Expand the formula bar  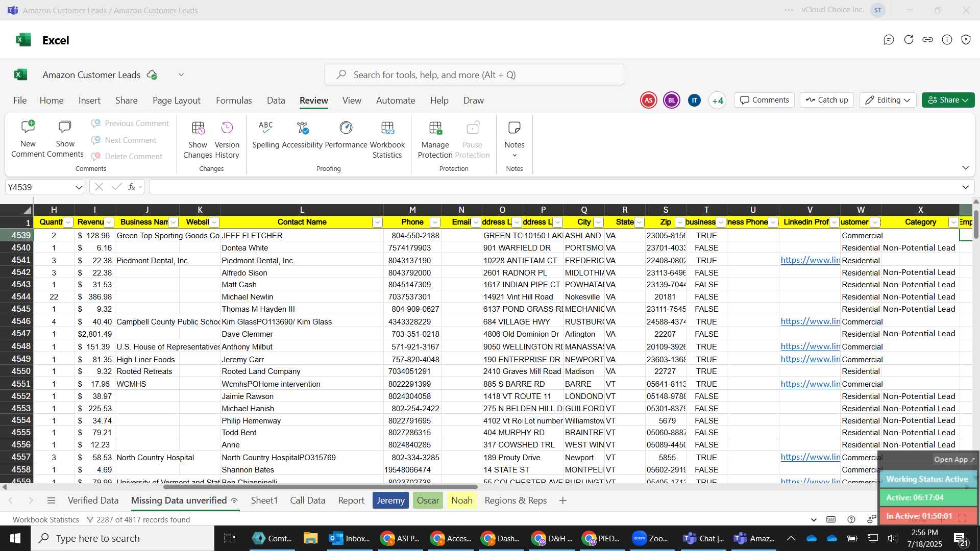tap(965, 187)
